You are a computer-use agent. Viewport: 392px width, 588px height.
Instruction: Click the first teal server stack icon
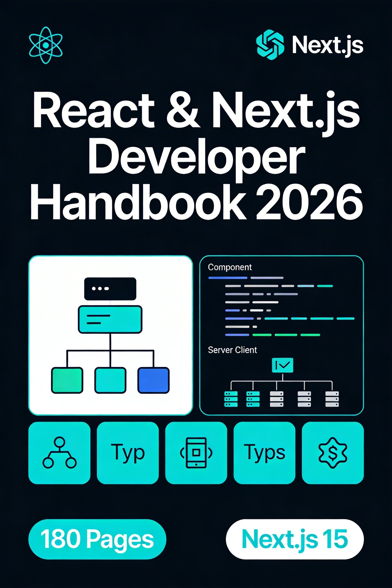pos(231,399)
